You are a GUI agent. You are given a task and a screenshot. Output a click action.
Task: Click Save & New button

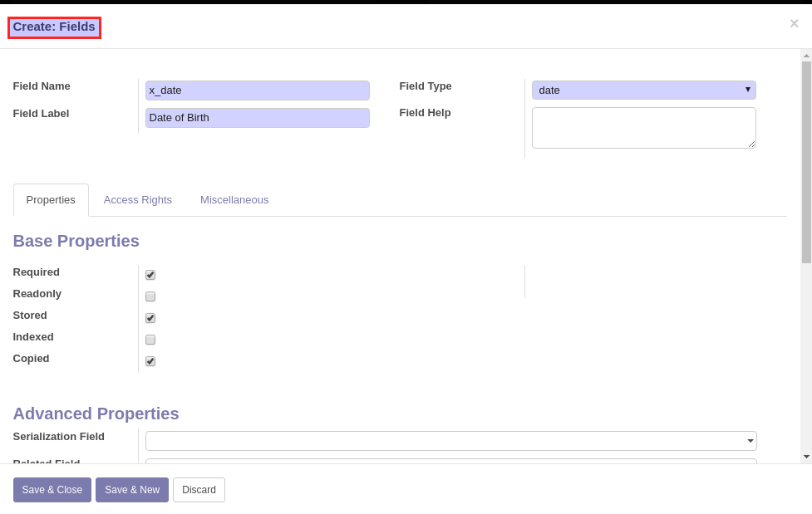pos(132,490)
